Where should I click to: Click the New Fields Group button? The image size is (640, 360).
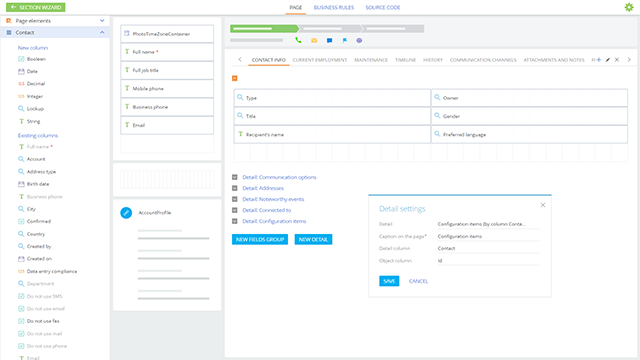point(260,239)
